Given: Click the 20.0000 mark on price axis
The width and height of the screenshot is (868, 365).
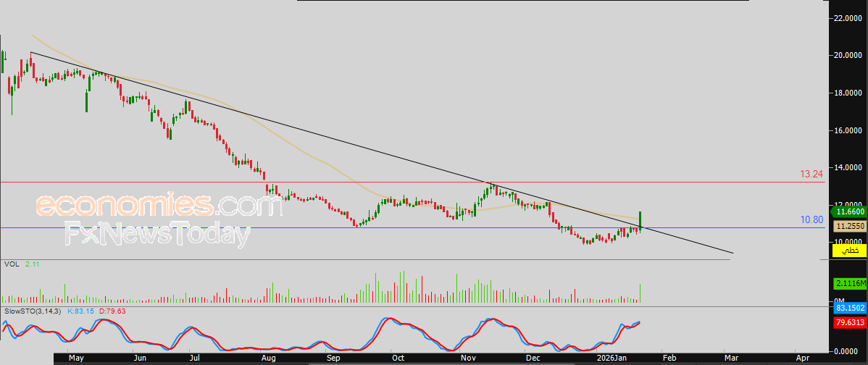Looking at the screenshot, I should (x=847, y=55).
